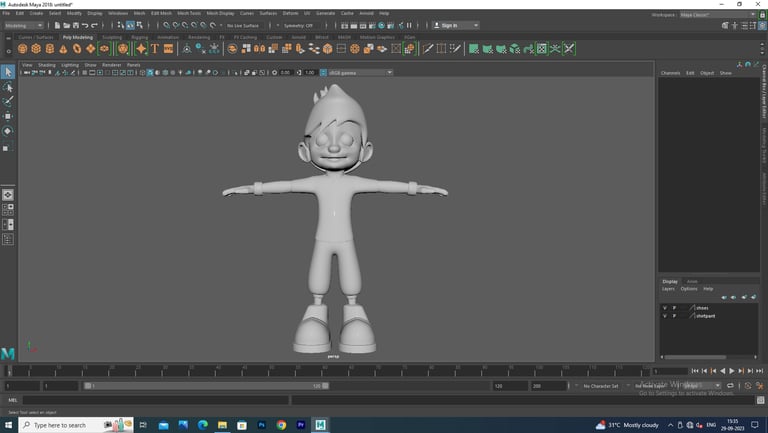Click the SVG shelf icon
The width and height of the screenshot is (768, 433).
click(168, 48)
